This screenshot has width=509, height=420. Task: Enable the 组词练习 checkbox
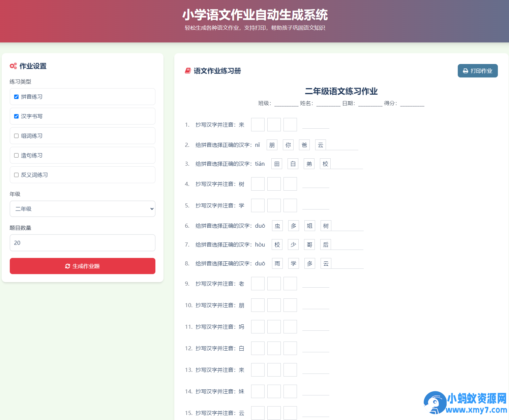[x=16, y=136]
